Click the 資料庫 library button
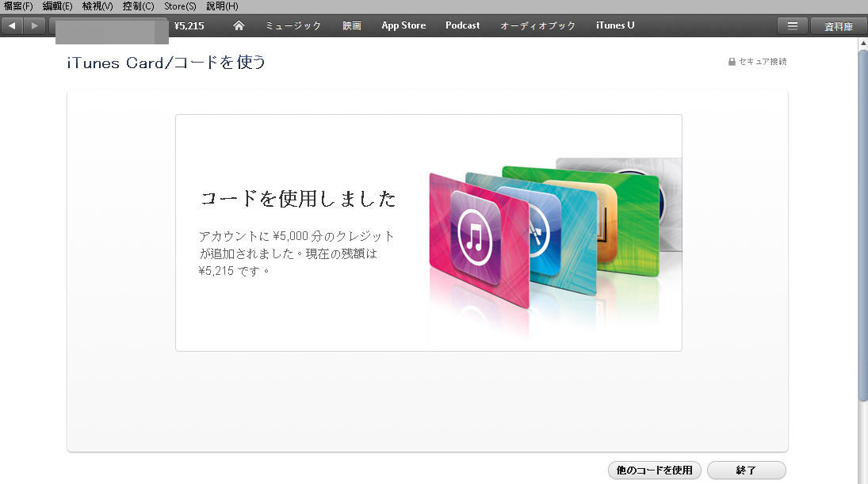Screen dimensions: 868x484 point(838,26)
